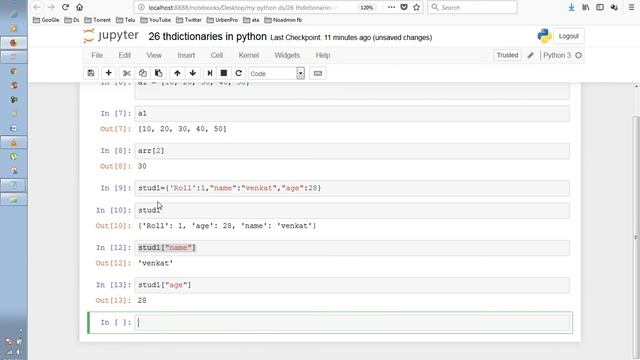Click the arr[2] code cell
The height and width of the screenshot is (360, 640).
click(352, 151)
